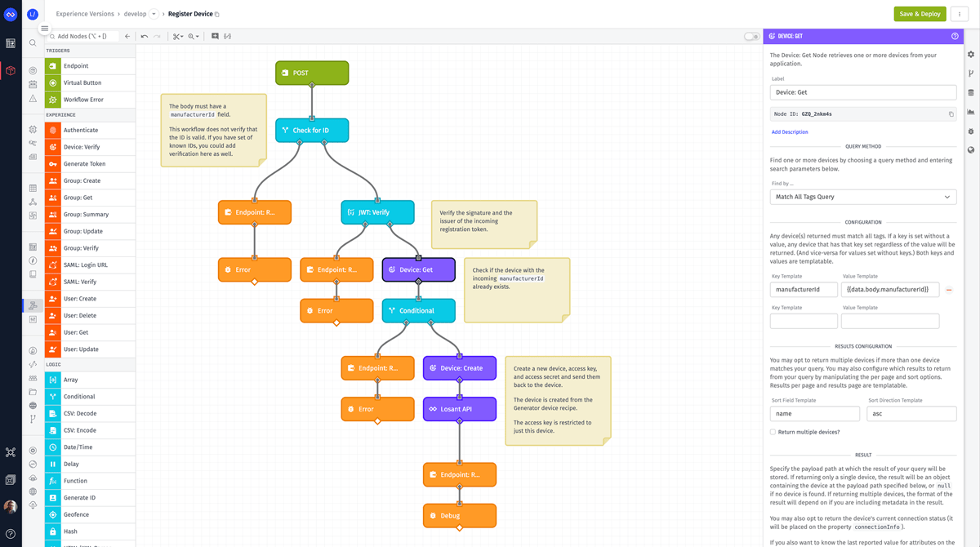Screen dimensions: 980x547
Task: Click the Save & Deploy button
Action: [920, 14]
